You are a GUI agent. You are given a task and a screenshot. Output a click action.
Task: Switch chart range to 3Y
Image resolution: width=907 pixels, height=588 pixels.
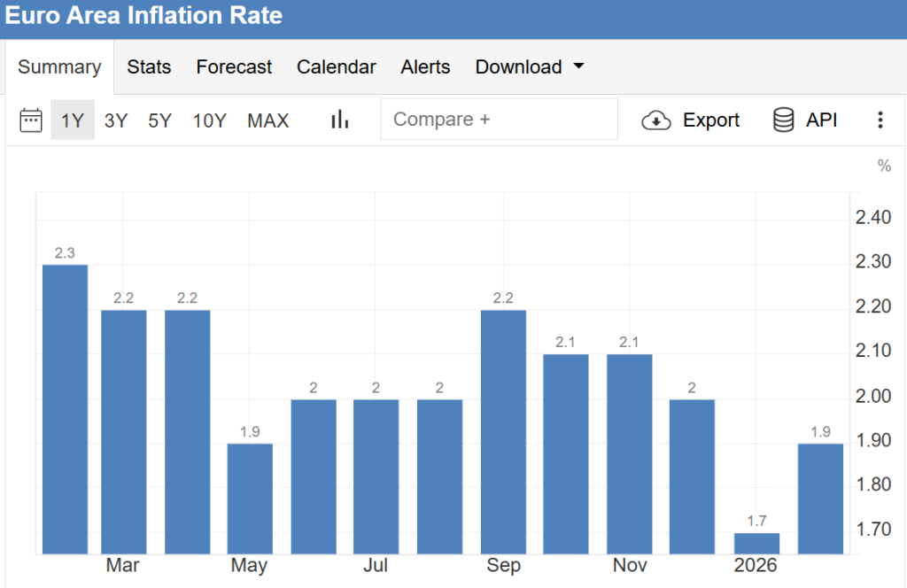(x=116, y=120)
